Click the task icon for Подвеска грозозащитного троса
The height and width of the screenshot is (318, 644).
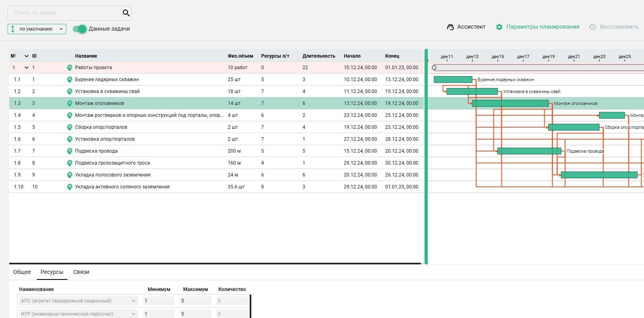click(70, 163)
